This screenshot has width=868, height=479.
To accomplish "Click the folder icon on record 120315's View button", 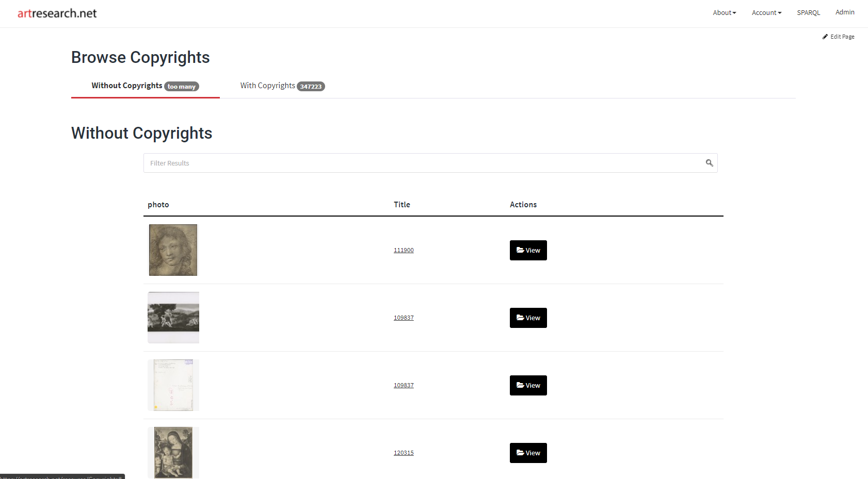I will (520, 453).
